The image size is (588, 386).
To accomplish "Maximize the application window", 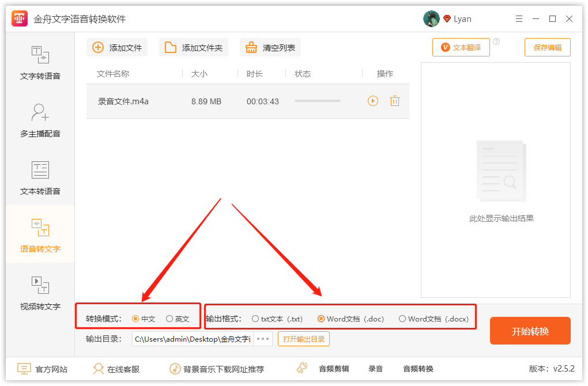I will tap(552, 19).
